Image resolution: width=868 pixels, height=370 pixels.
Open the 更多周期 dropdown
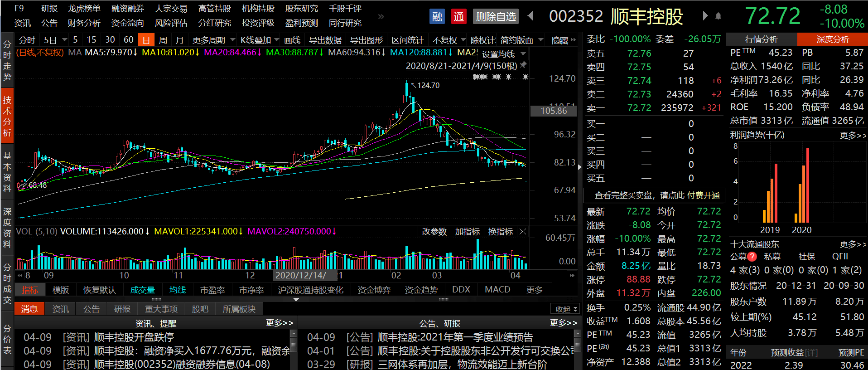click(233, 40)
